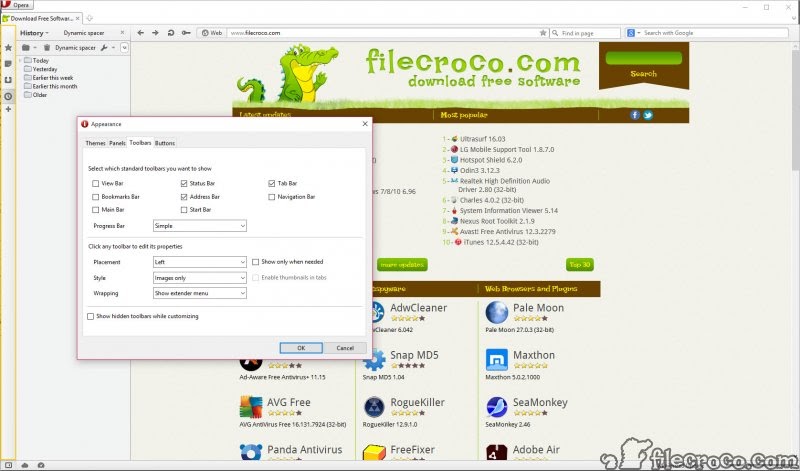The width and height of the screenshot is (800, 471).
Task: Open Google search engine selector icon
Action: 633,33
